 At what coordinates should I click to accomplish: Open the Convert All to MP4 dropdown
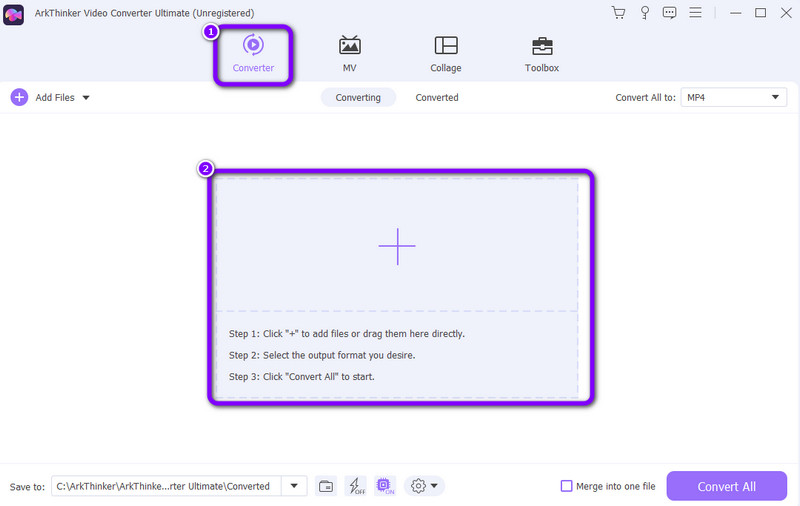click(x=733, y=97)
